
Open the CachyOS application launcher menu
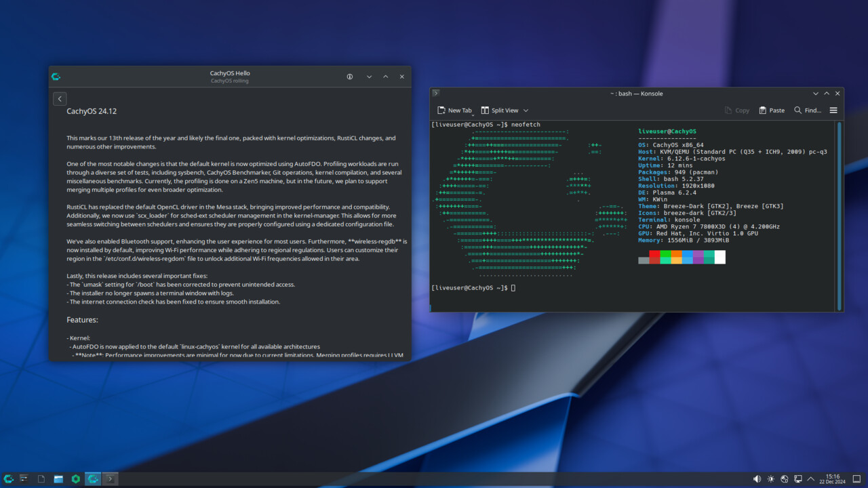(9, 479)
